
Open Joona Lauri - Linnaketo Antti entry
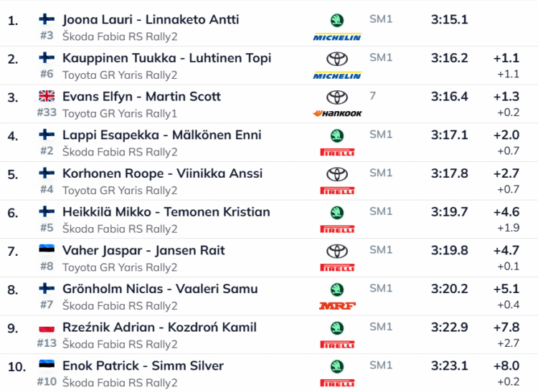coord(151,19)
